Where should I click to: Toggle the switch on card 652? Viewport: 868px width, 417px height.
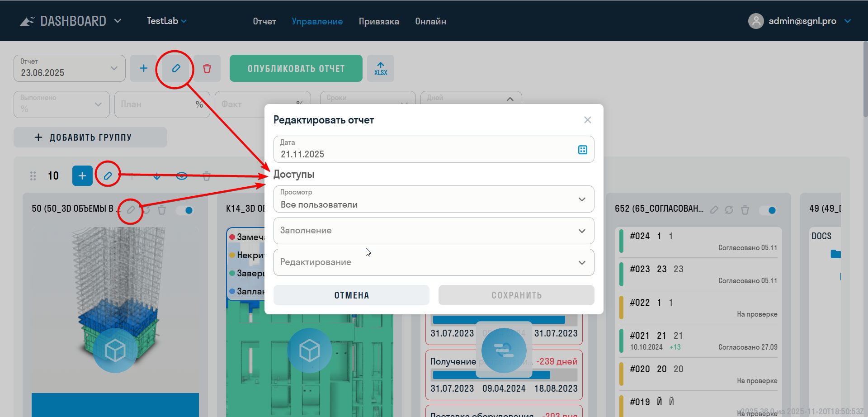click(x=768, y=210)
